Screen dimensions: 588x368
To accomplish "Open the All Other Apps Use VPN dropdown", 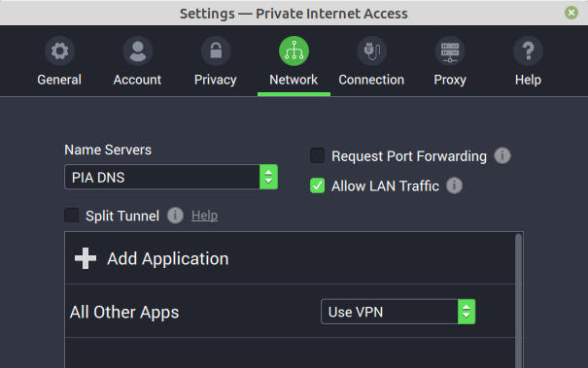I will pyautogui.click(x=398, y=312).
